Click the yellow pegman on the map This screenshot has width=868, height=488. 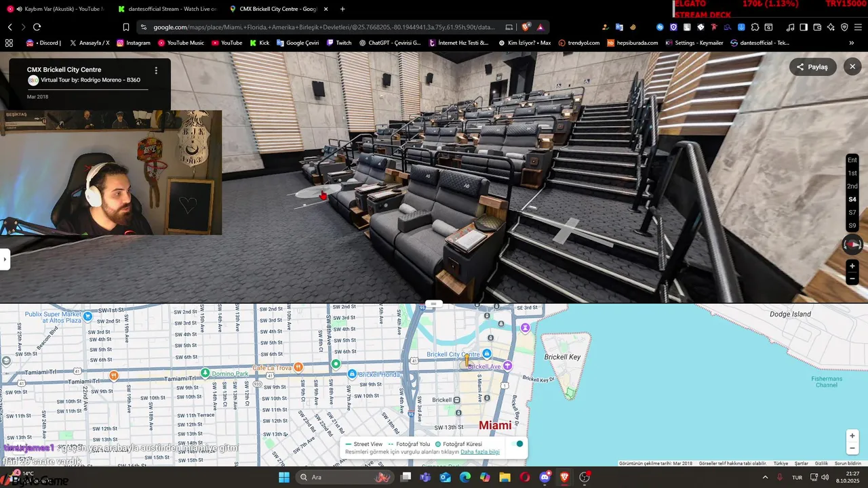pos(467,361)
